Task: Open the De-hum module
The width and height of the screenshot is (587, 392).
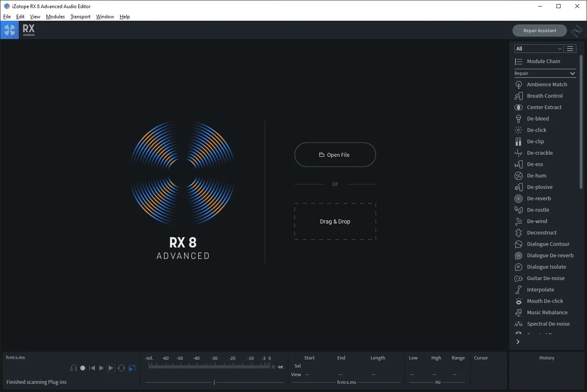Action: pyautogui.click(x=536, y=175)
